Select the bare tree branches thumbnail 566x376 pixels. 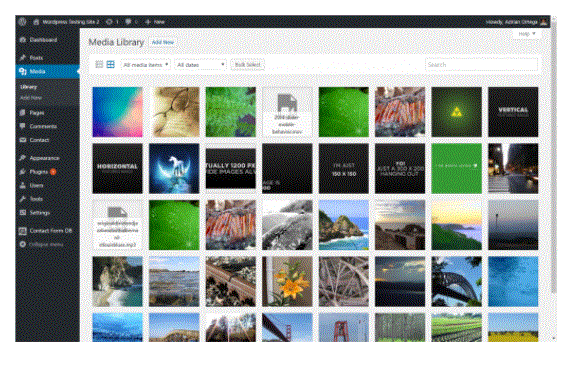[x=344, y=282]
